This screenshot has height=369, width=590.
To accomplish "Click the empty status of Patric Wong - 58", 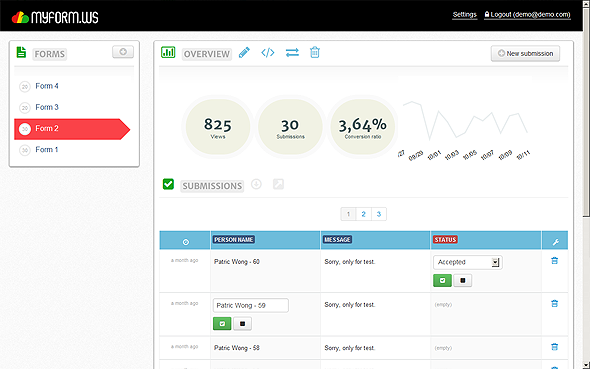I will [443, 348].
